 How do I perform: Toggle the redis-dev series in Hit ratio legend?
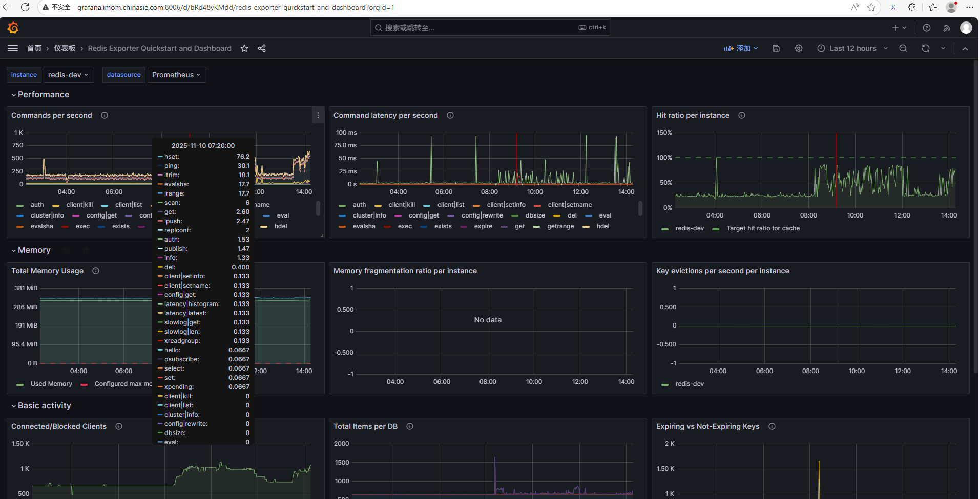pyautogui.click(x=689, y=228)
